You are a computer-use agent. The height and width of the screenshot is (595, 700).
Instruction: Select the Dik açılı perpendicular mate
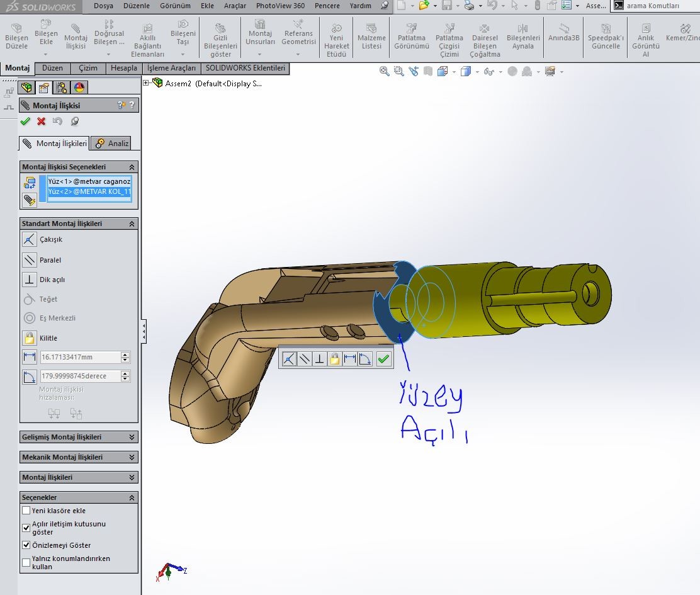pyautogui.click(x=30, y=280)
